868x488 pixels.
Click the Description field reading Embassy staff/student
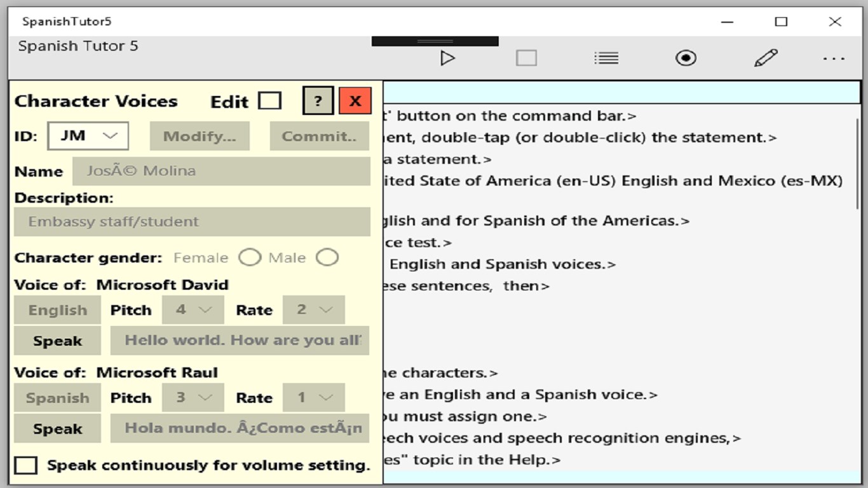coord(192,222)
